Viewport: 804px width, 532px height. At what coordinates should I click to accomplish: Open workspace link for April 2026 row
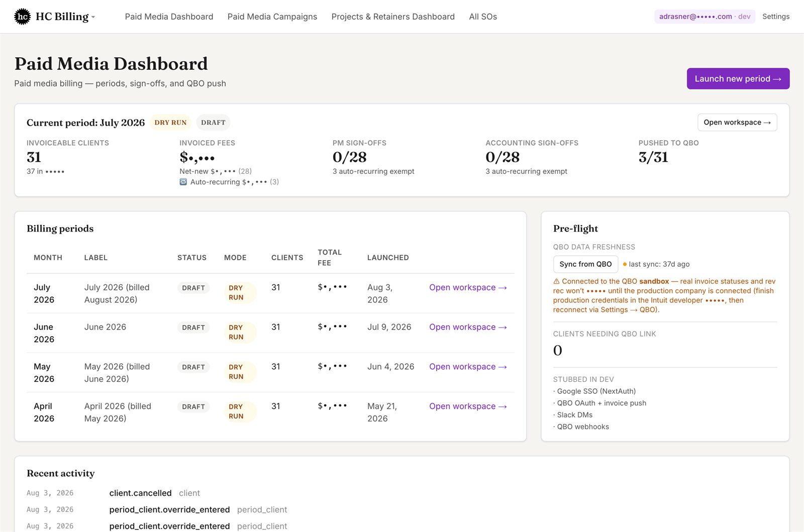[468, 406]
